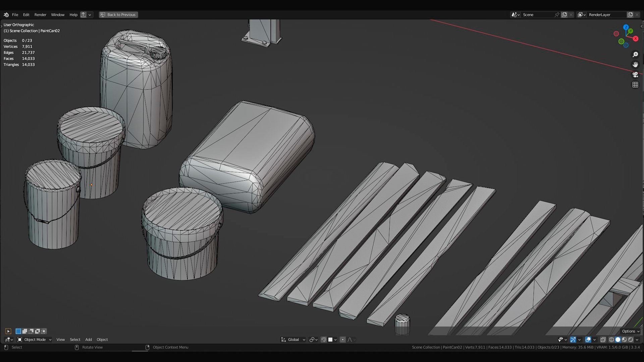Open the shading options dropdown arrow

637,340
